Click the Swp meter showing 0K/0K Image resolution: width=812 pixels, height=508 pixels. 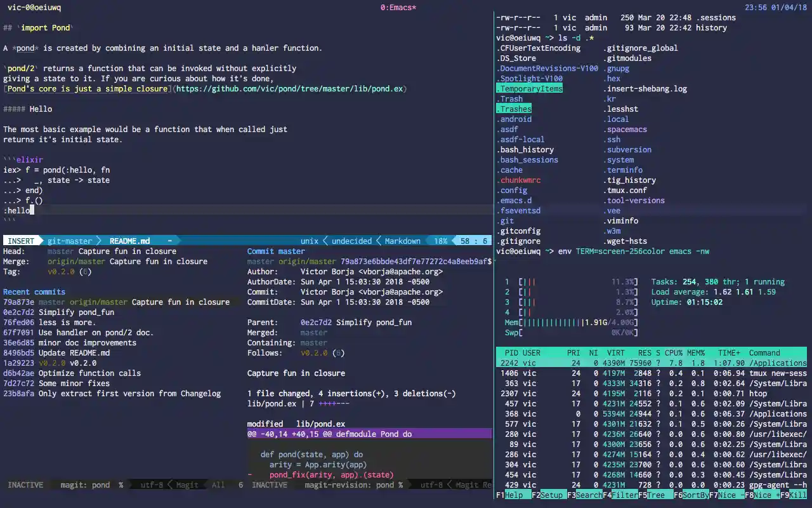point(571,332)
